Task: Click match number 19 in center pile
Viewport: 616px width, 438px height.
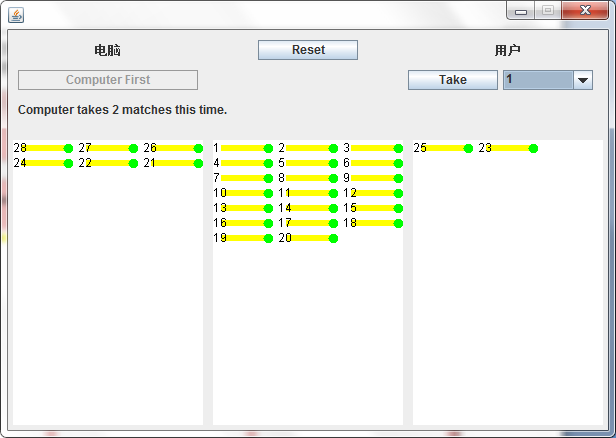Action: [x=243, y=238]
